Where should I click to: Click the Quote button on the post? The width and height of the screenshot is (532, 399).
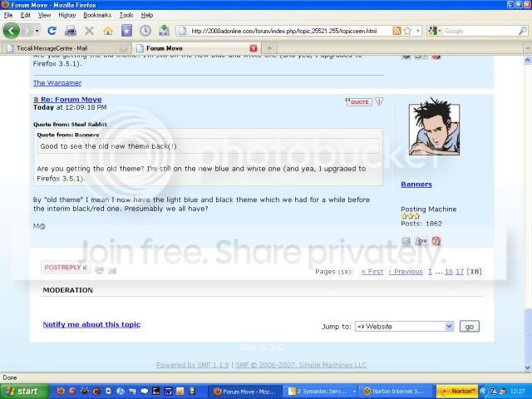(x=359, y=101)
